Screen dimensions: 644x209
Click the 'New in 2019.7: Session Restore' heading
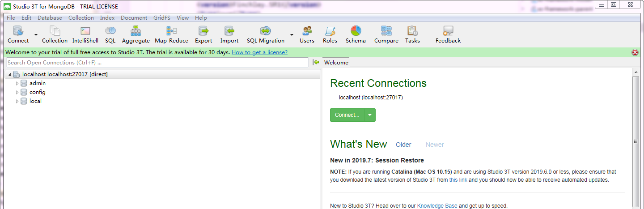tap(377, 160)
